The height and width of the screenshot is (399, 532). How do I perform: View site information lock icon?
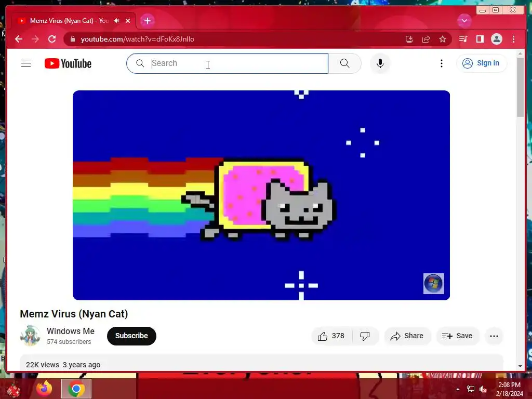click(x=73, y=39)
